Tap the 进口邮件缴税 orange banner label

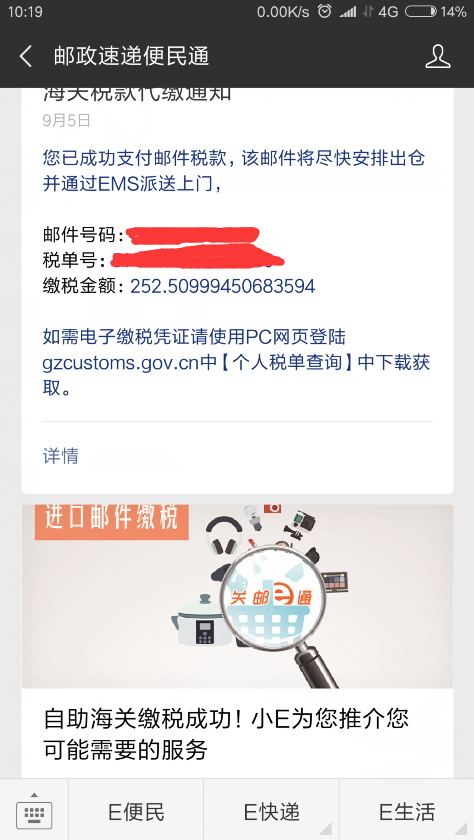(111, 520)
